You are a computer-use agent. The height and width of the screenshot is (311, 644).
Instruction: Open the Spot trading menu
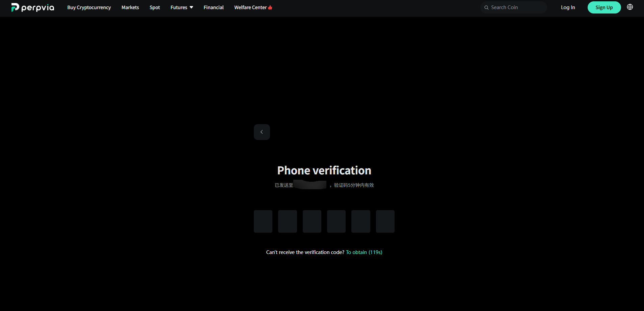tap(155, 7)
